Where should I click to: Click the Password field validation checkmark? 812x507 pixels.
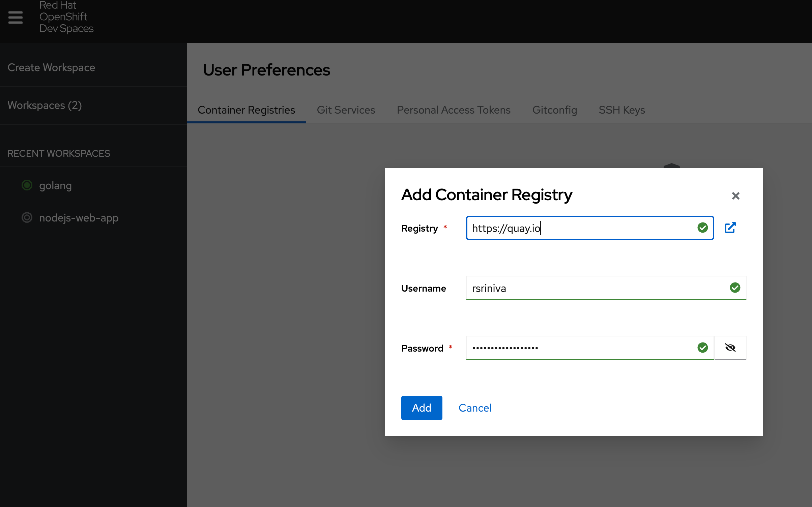[703, 348]
